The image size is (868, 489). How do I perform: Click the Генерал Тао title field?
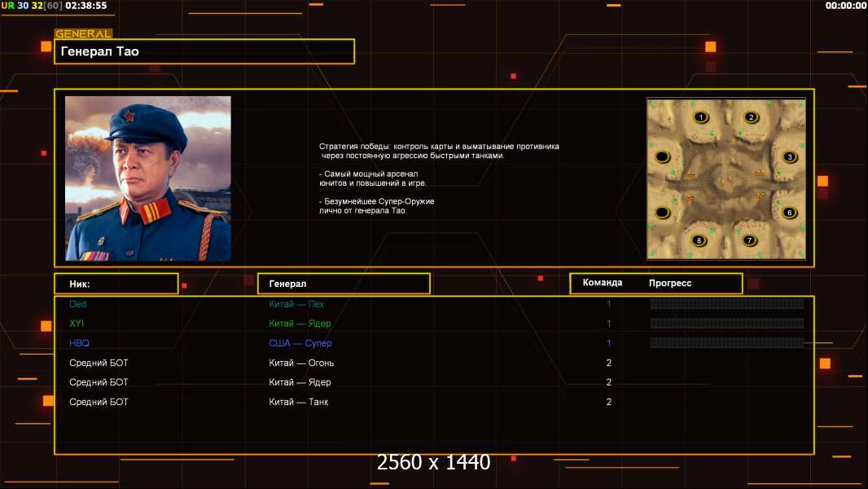204,51
